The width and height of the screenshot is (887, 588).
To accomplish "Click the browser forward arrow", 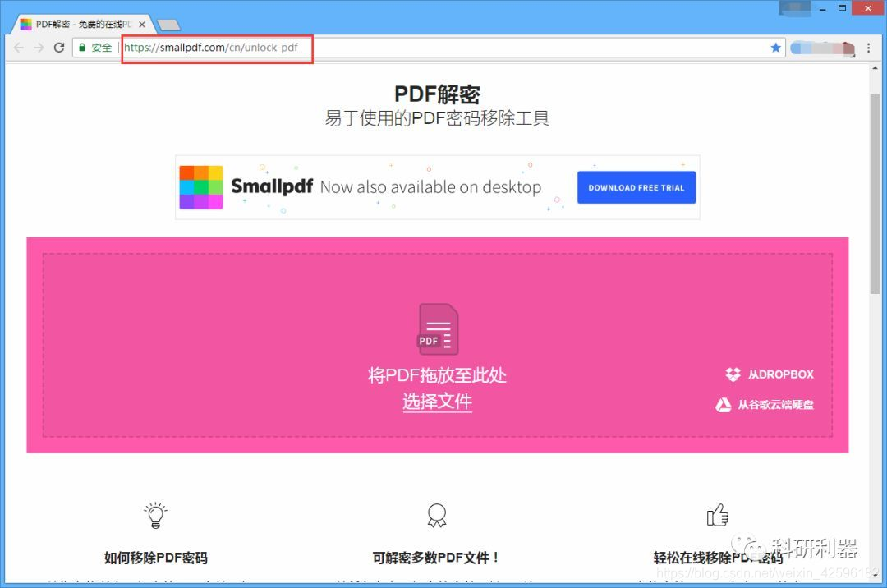I will pyautogui.click(x=39, y=48).
